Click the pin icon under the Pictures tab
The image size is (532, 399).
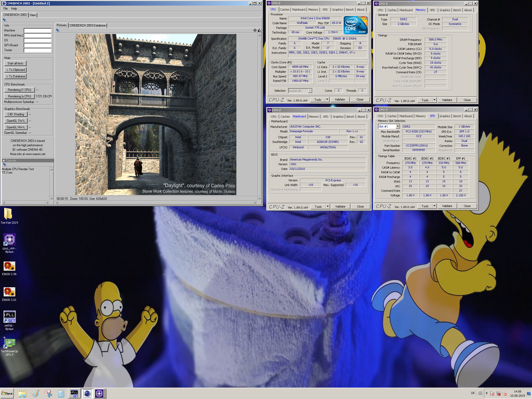click(x=58, y=30)
